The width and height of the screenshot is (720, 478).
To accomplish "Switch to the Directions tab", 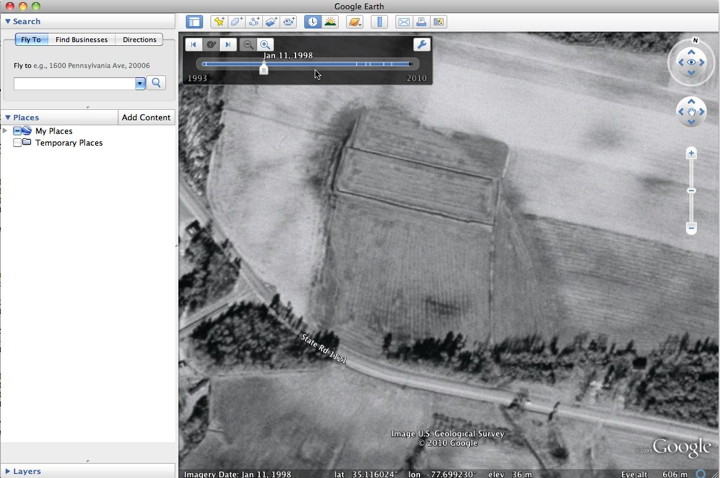I will point(139,40).
